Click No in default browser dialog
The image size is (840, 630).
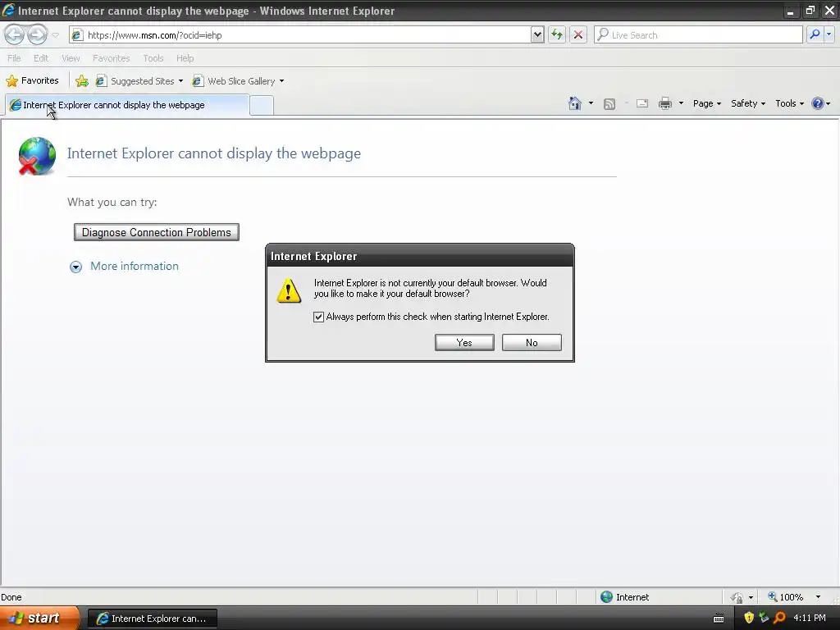[x=532, y=343]
